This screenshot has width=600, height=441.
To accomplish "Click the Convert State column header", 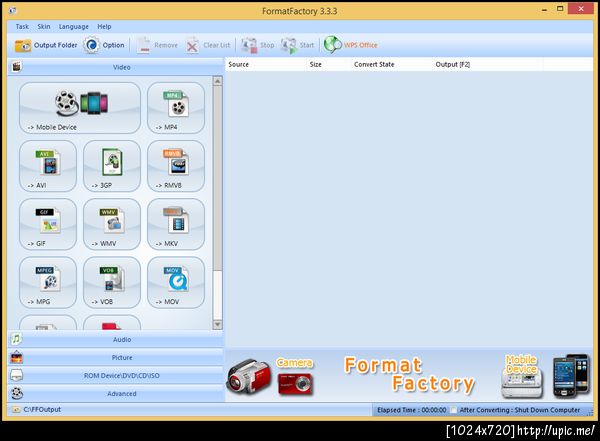I will pos(391,64).
